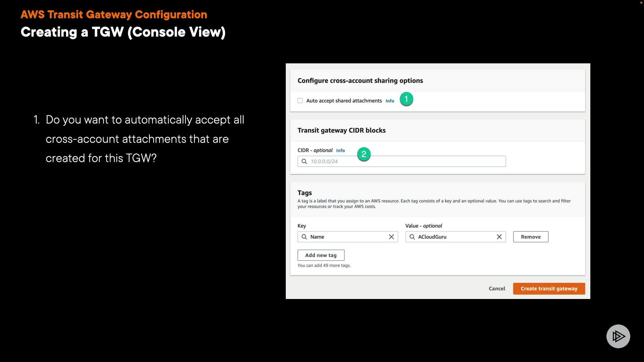The height and width of the screenshot is (362, 644).
Task: Enable Auto accept shared attachments checkbox
Action: click(x=300, y=101)
